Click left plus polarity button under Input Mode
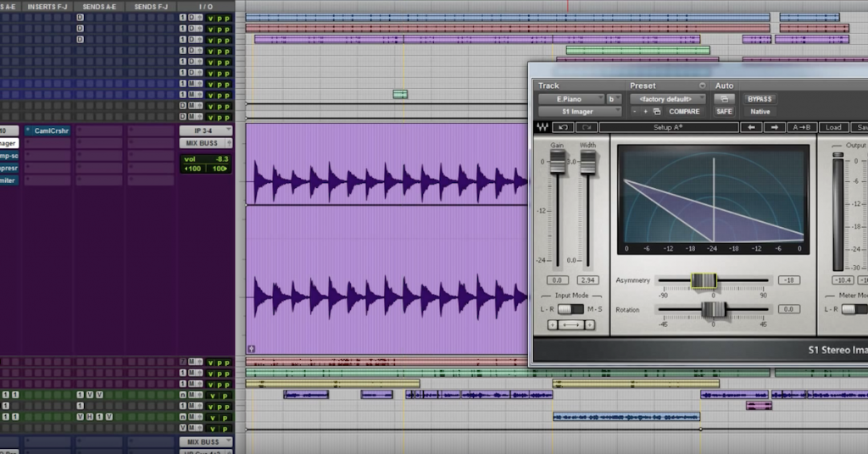The width and height of the screenshot is (868, 454). (553, 324)
